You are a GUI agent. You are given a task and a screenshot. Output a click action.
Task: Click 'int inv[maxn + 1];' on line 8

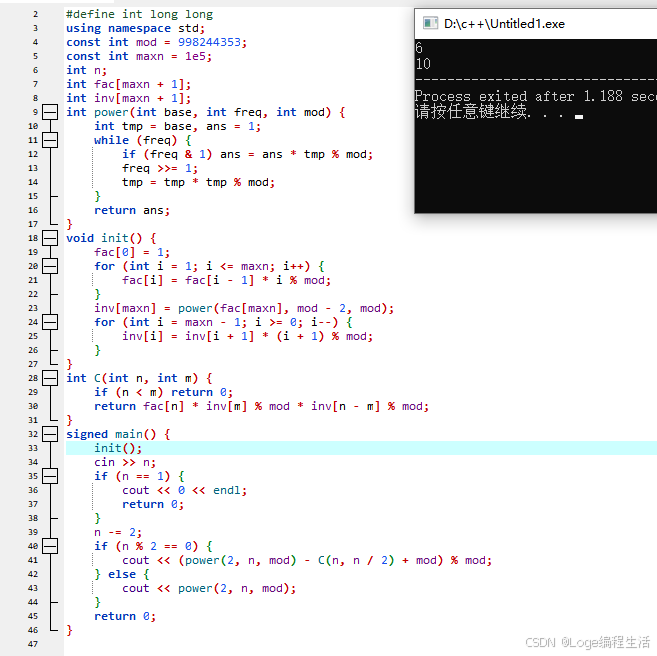click(129, 98)
